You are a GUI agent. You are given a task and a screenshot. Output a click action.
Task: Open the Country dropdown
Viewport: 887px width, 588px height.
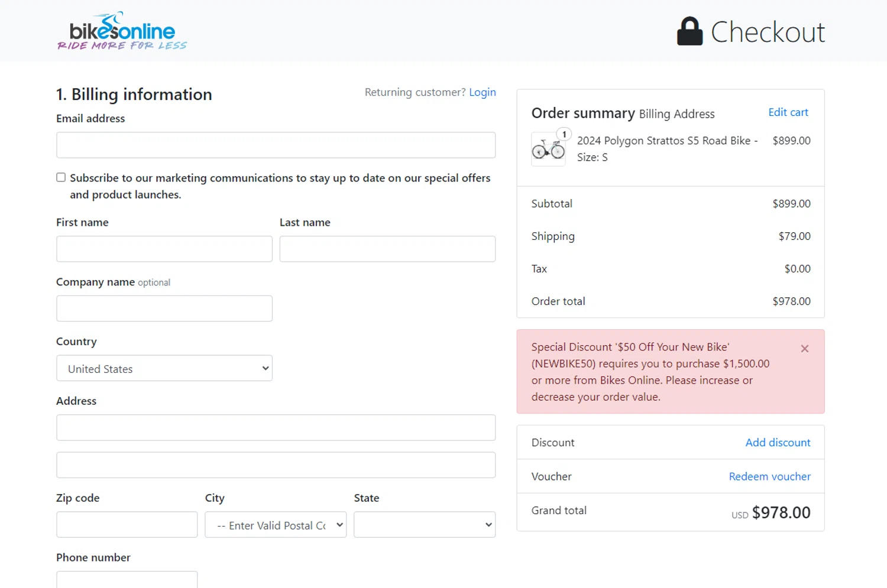164,368
